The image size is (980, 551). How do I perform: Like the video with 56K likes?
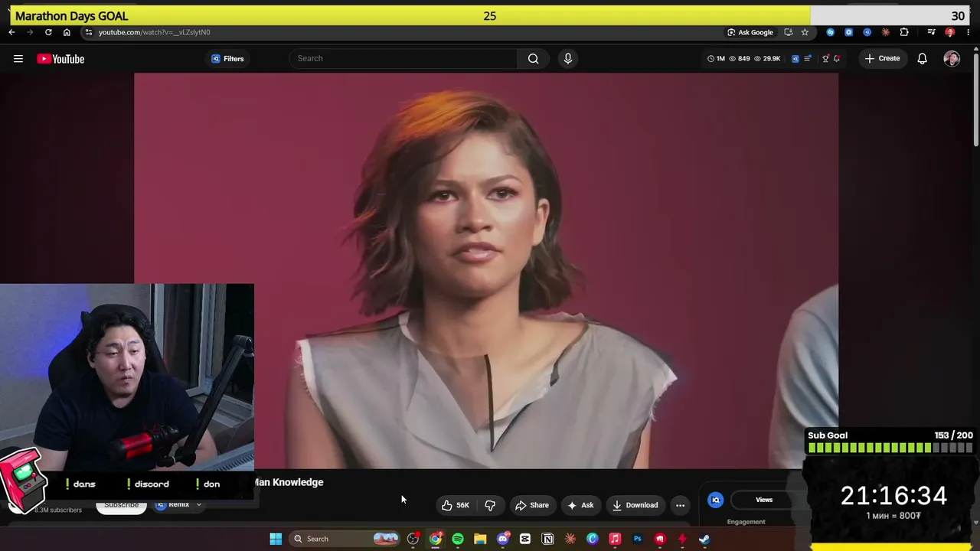coord(455,505)
